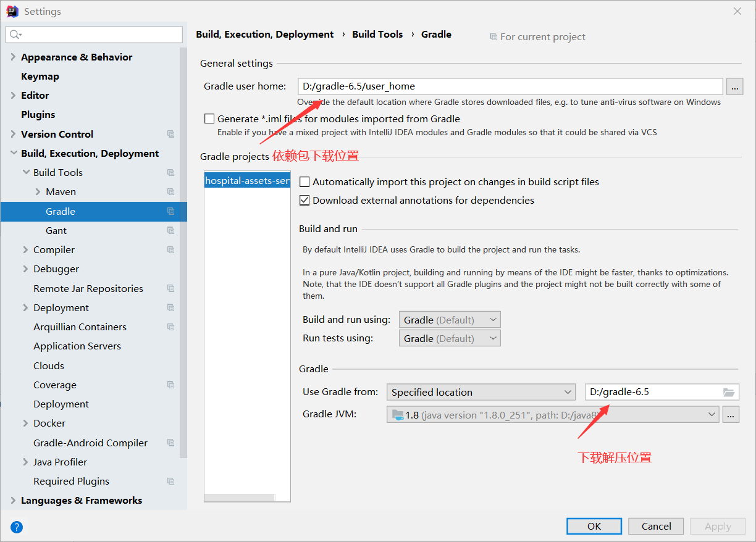The image size is (756, 542).
Task: Open Required Plugins settings
Action: coord(71,481)
